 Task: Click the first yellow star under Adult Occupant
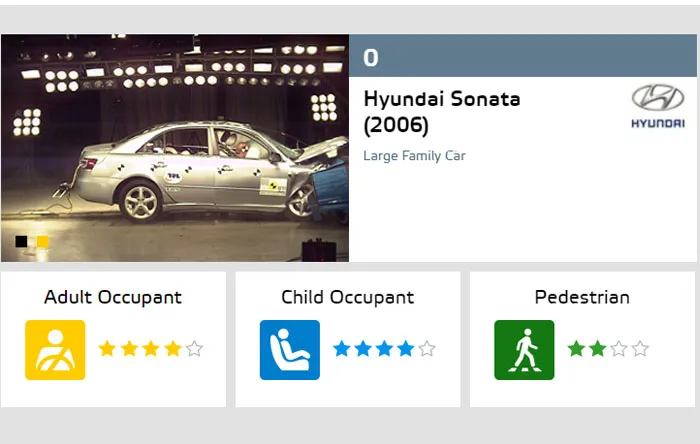tap(107, 349)
